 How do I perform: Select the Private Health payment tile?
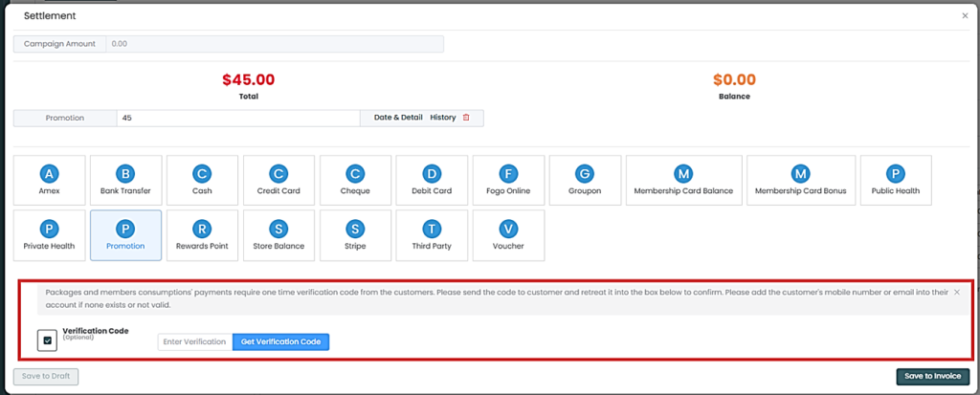click(49, 235)
